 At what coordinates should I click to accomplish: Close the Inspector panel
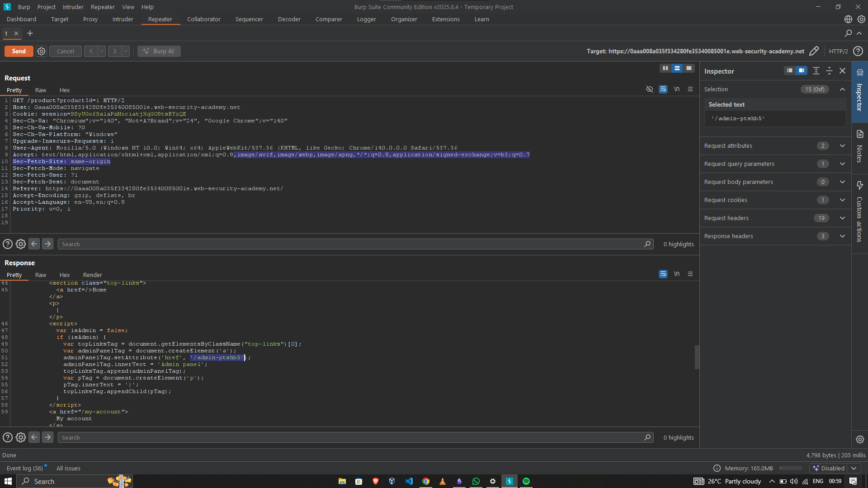pyautogui.click(x=842, y=71)
